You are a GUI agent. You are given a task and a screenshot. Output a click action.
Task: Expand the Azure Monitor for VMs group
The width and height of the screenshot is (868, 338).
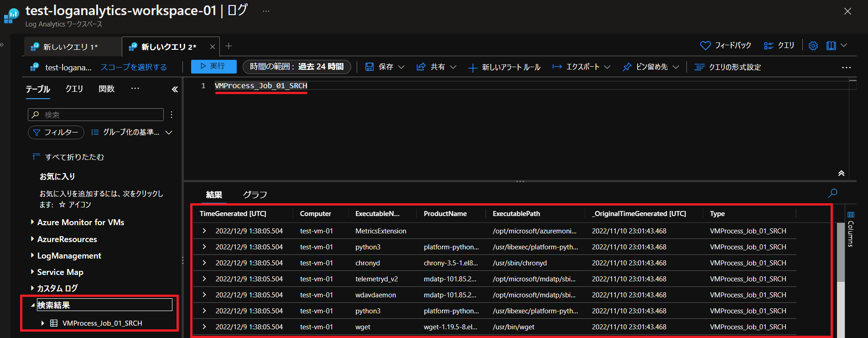32,222
